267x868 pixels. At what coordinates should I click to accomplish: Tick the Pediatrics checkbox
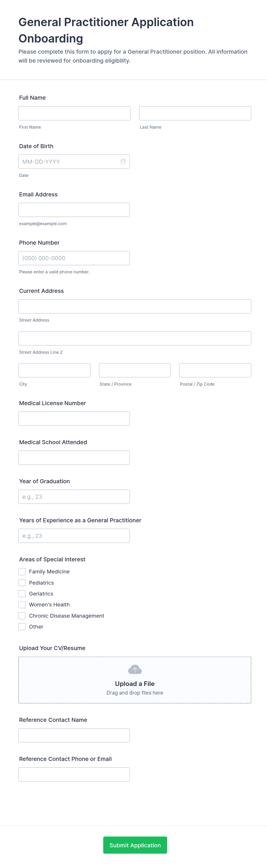[22, 583]
